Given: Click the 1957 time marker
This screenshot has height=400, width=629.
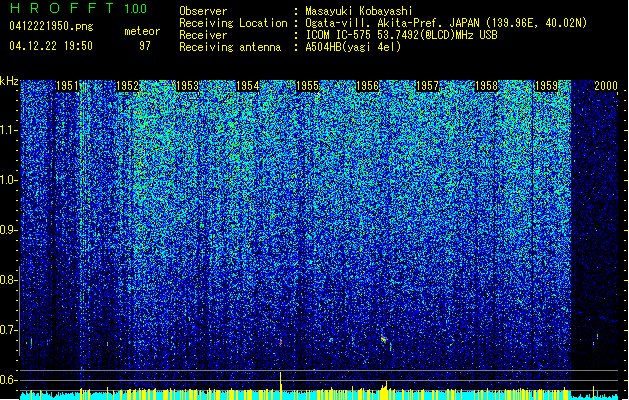Looking at the screenshot, I should point(427,86).
